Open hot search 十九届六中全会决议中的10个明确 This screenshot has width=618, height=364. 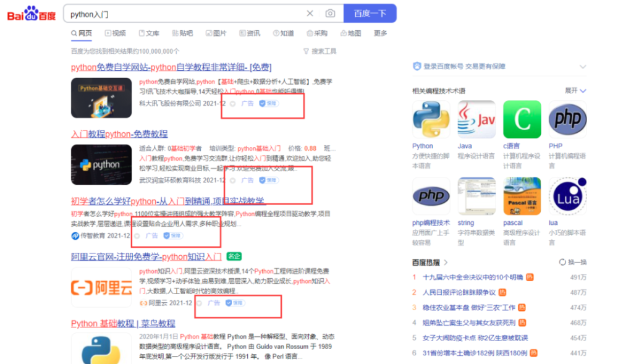[473, 277]
